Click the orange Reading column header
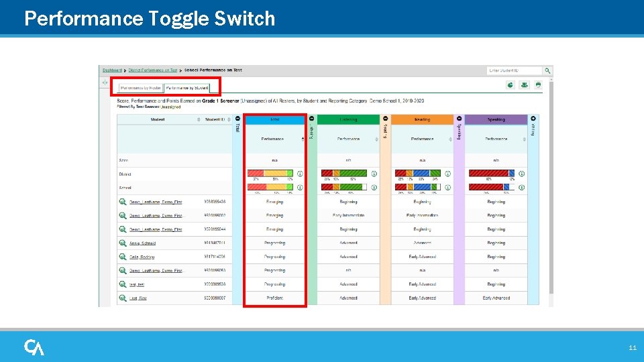This screenshot has height=362, width=644. click(422, 119)
